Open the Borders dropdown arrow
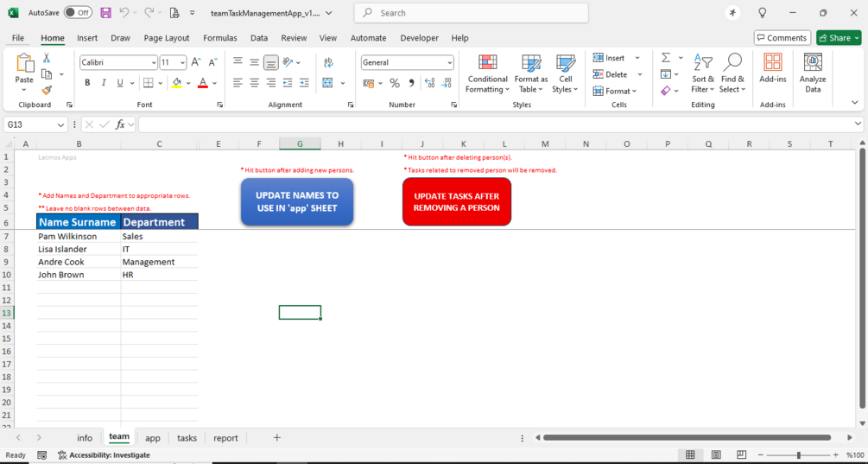Image resolution: width=868 pixels, height=464 pixels. (161, 83)
